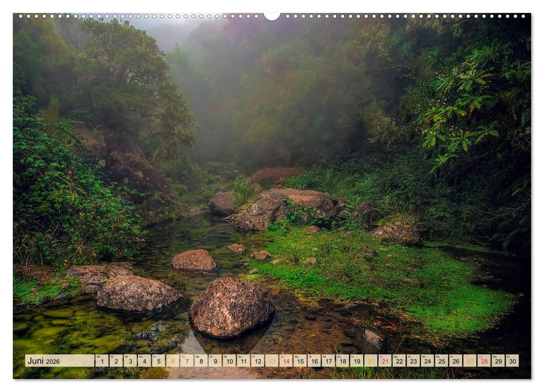Choose Sunday 21 in red

click(385, 361)
